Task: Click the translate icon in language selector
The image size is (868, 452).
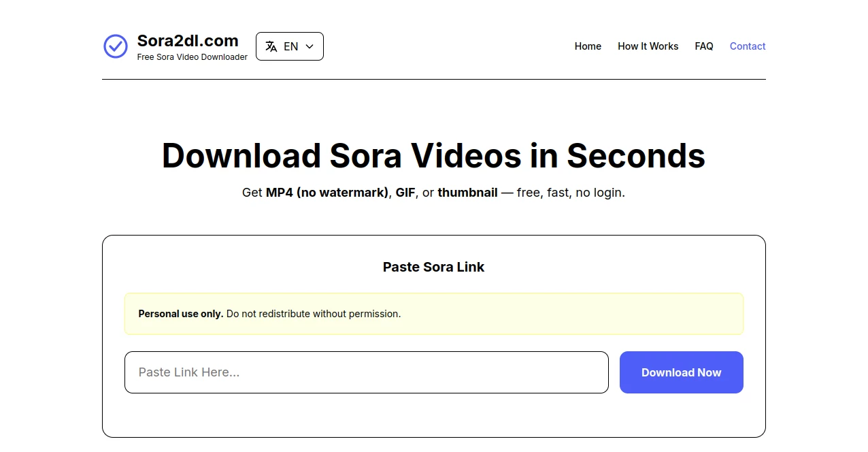Action: click(x=271, y=46)
